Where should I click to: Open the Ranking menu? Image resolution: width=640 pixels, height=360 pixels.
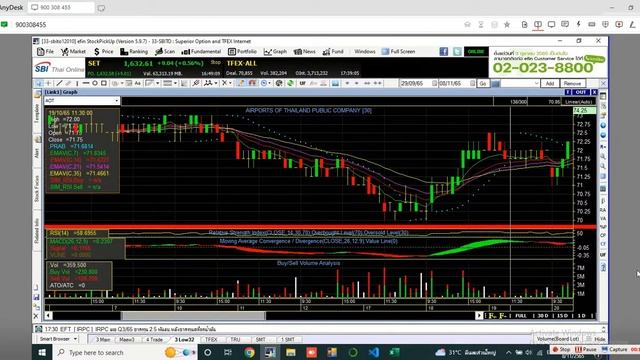click(134, 51)
